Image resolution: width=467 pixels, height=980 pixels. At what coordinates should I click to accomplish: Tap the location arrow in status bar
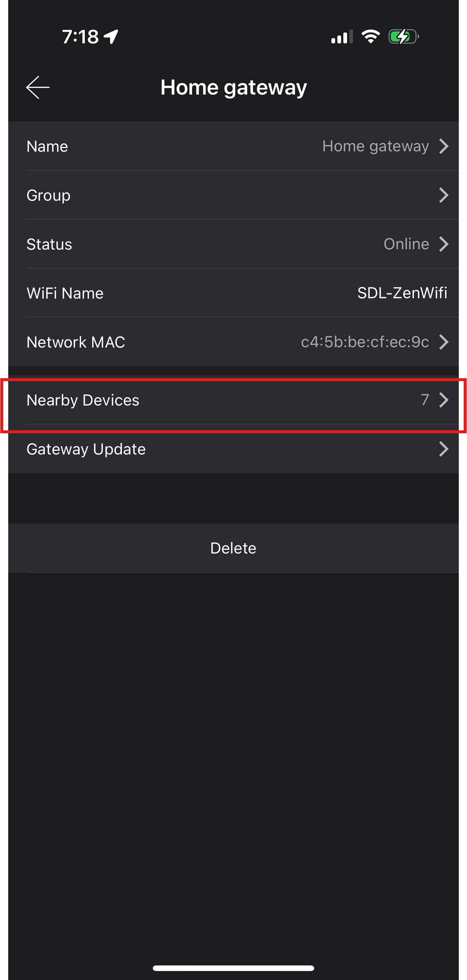point(111,37)
